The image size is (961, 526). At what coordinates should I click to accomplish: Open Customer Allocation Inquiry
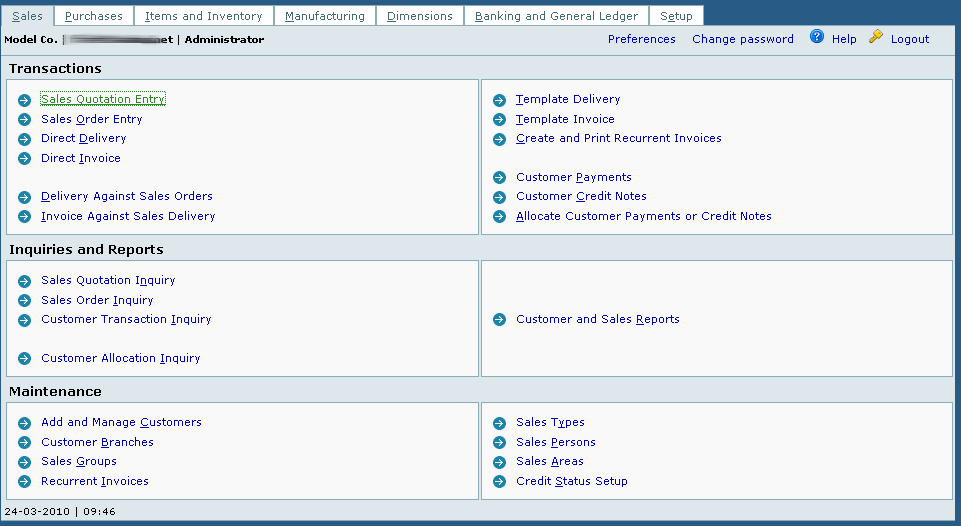coord(121,358)
